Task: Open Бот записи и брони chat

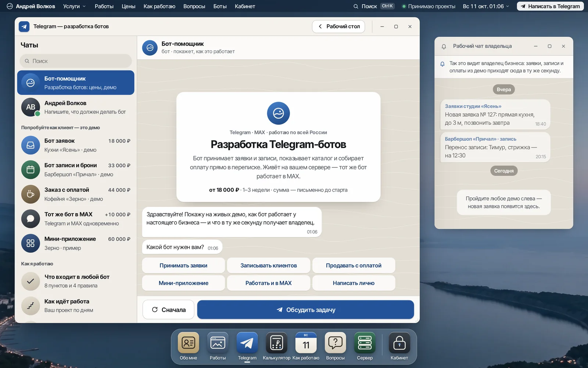Action: [x=76, y=170]
